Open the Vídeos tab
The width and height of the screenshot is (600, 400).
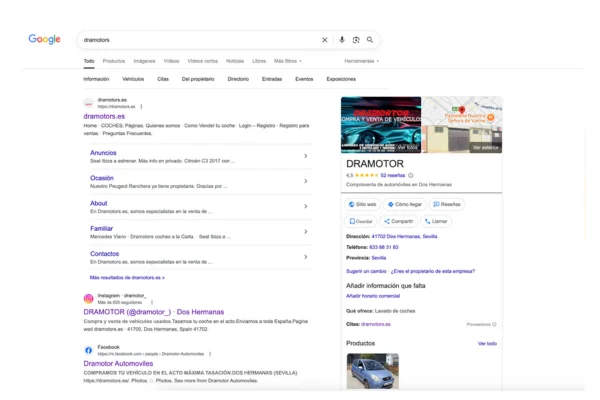[x=171, y=61]
